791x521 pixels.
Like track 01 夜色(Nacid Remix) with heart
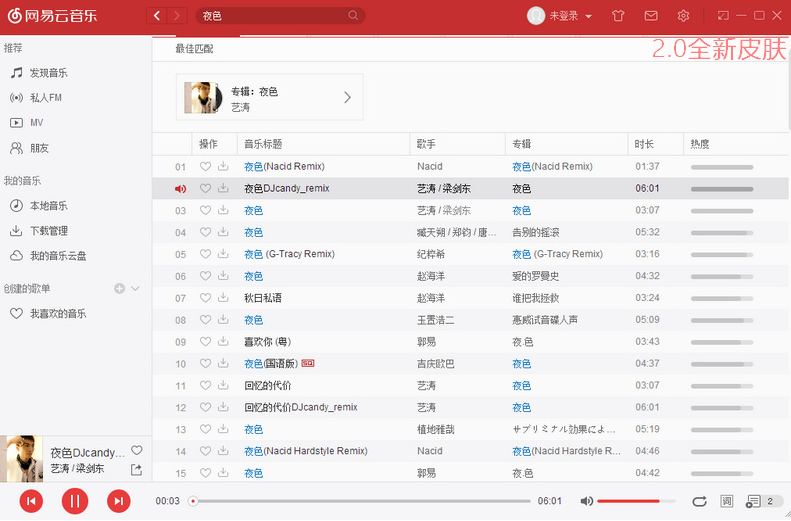point(206,167)
